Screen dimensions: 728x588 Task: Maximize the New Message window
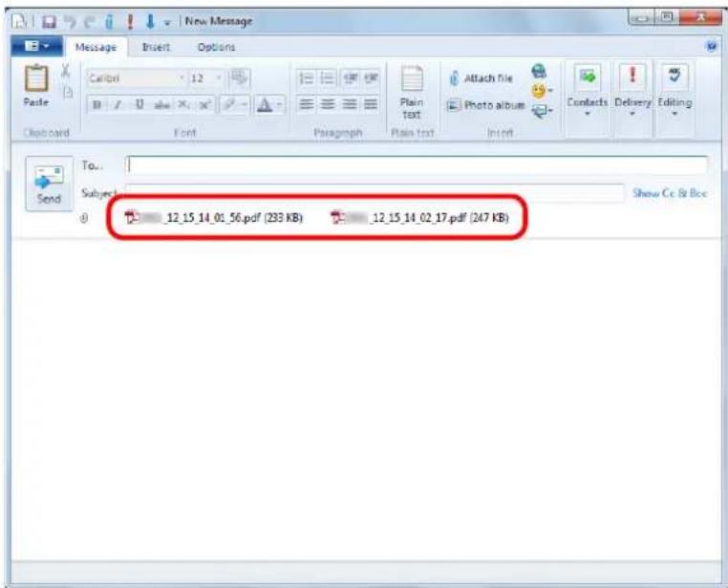(x=666, y=17)
